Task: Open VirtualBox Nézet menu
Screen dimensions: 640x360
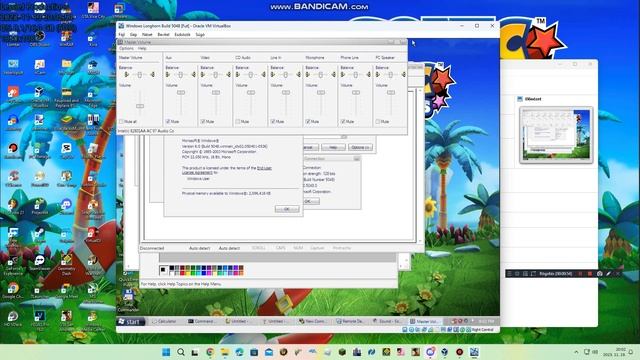Action: click(x=147, y=35)
